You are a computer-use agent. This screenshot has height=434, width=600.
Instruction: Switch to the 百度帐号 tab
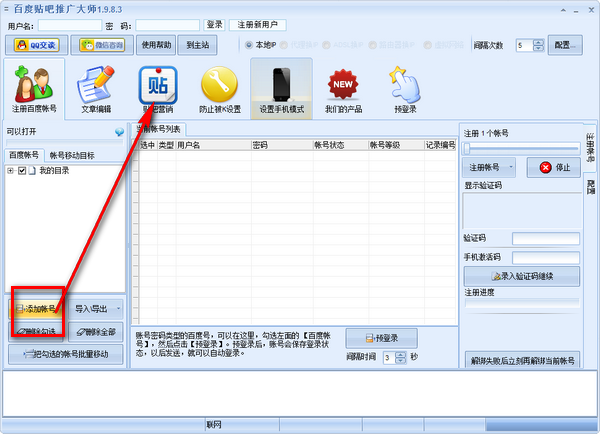coord(24,155)
